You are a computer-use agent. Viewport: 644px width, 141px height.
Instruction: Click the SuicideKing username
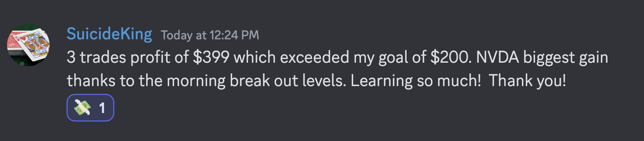[109, 34]
